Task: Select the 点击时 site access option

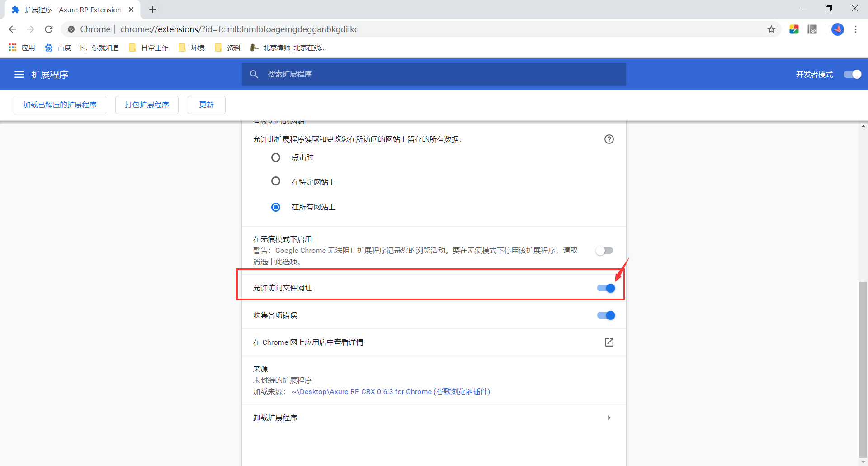Action: click(276, 157)
